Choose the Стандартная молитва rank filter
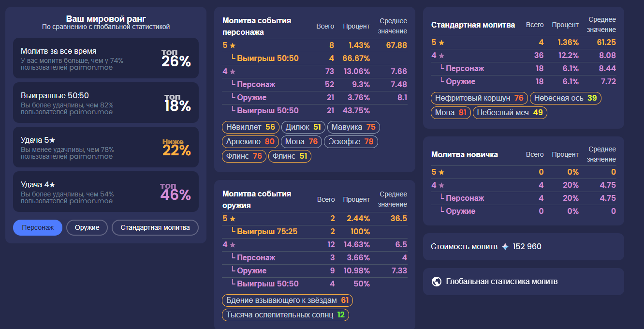This screenshot has height=329, width=644. coord(155,227)
